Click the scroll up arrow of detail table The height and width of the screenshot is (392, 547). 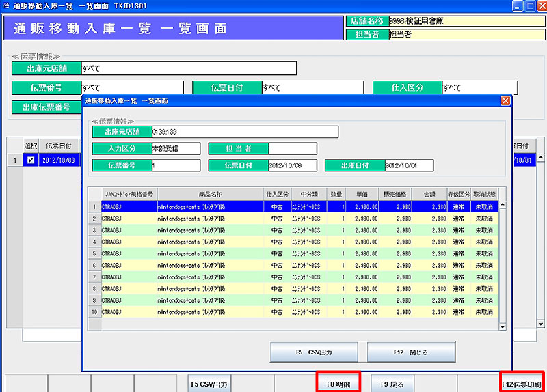click(503, 203)
